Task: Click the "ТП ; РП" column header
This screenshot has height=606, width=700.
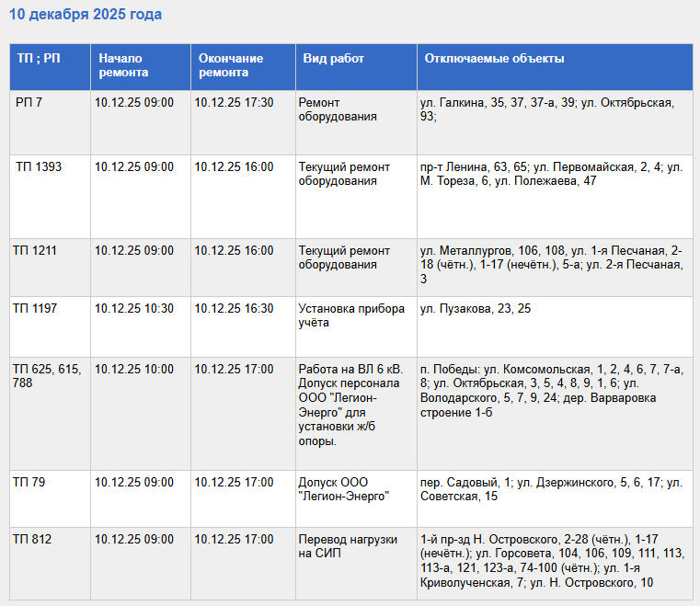Action: [39, 59]
